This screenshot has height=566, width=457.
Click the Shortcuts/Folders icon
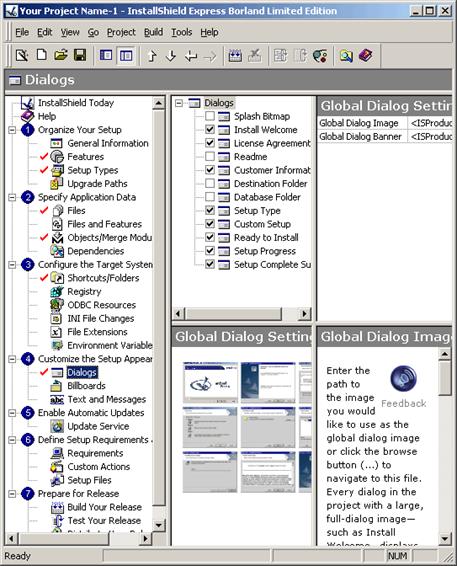click(x=57, y=278)
